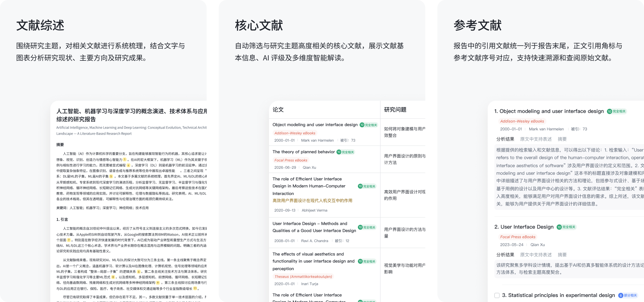The image size is (644, 302).
Task: Click the 论文 column header
Action: (x=278, y=110)
